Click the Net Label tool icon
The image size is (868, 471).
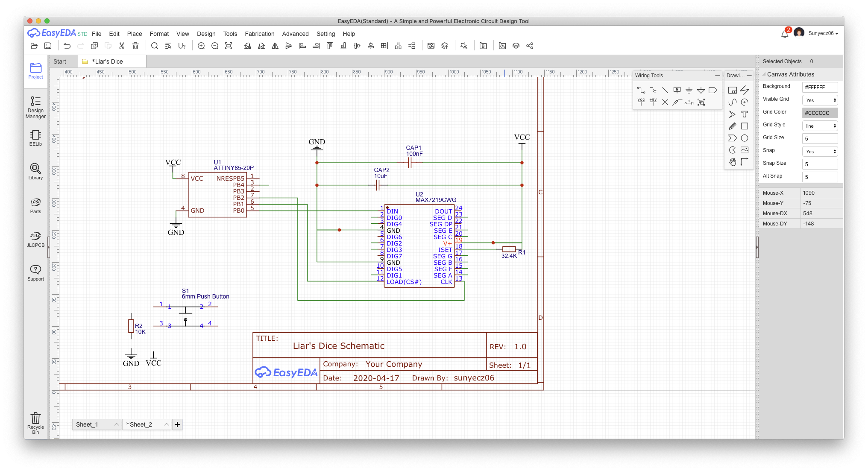[x=677, y=90]
